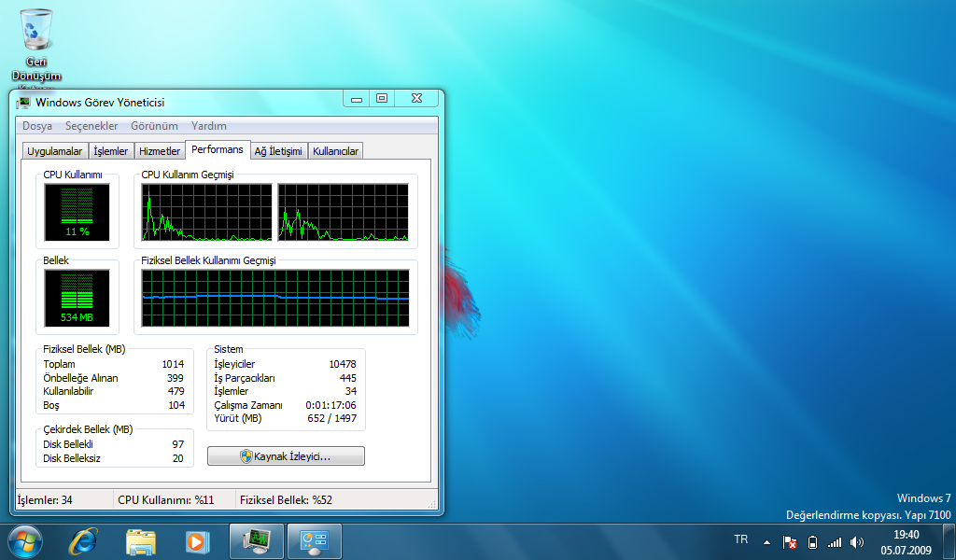Image resolution: width=956 pixels, height=560 pixels.
Task: Click the Bellek 534 MB gauge
Action: click(77, 299)
